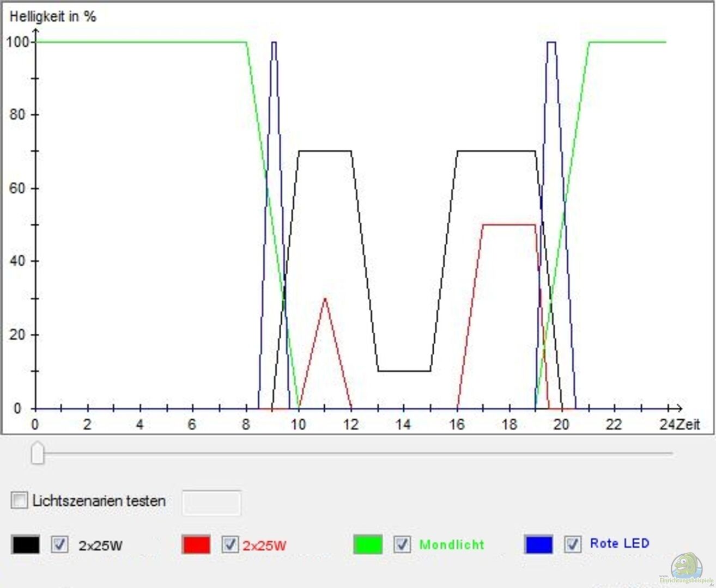The image size is (716, 588).
Task: Click the black 2x25W text label
Action: tap(100, 546)
